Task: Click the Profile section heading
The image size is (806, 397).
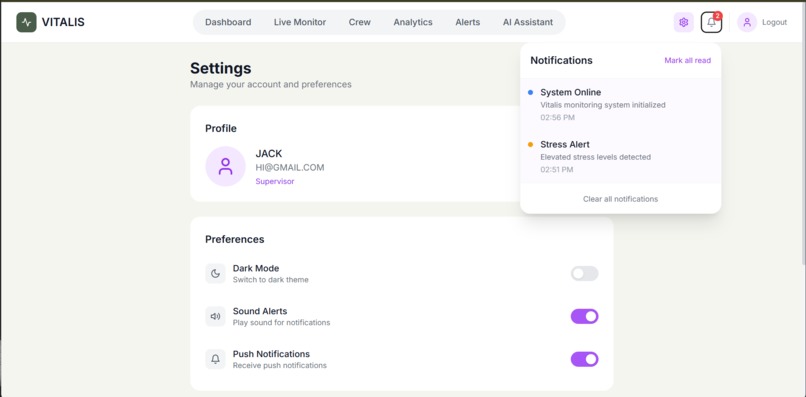Action: click(x=221, y=129)
